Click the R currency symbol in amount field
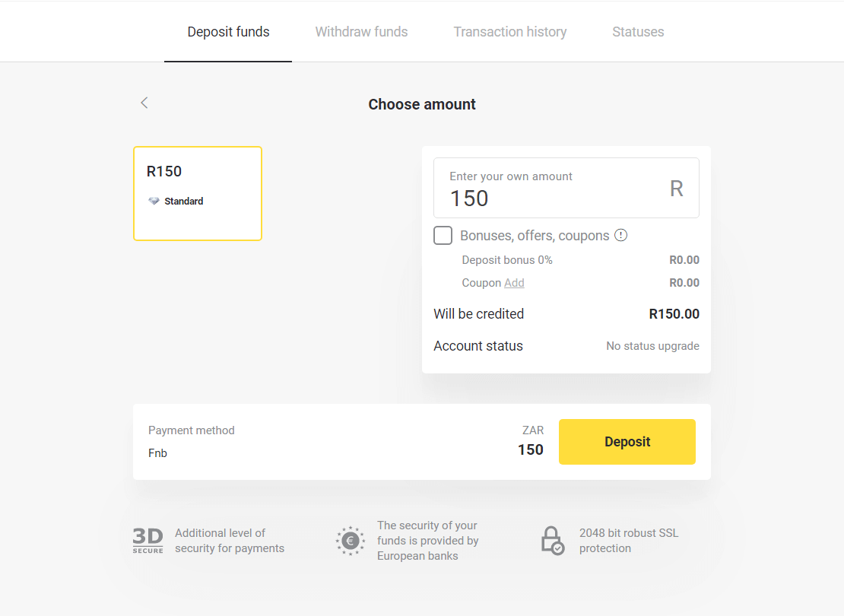This screenshot has height=616, width=844. click(x=676, y=189)
